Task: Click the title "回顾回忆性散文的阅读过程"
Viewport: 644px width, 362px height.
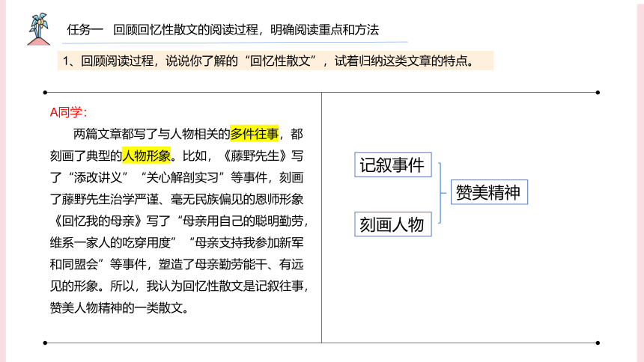Action: click(186, 30)
